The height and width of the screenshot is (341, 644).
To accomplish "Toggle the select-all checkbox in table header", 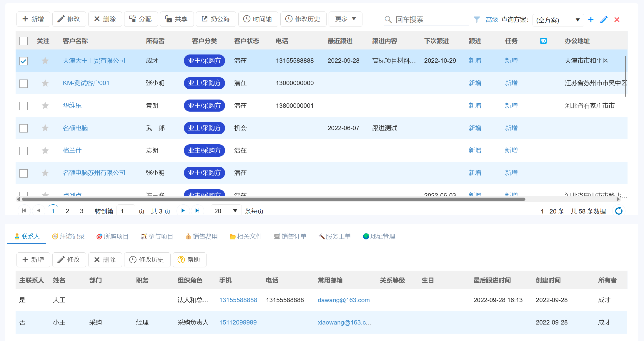I will (23, 41).
